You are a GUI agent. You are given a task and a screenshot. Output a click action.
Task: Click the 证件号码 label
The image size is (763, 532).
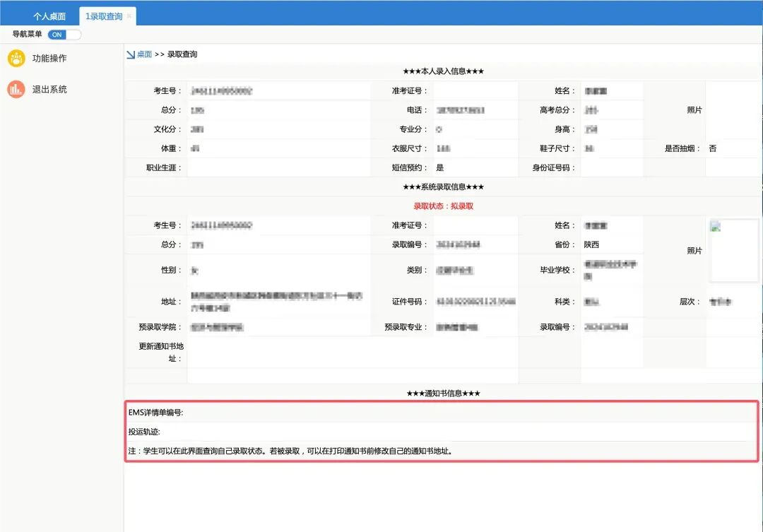pyautogui.click(x=410, y=302)
